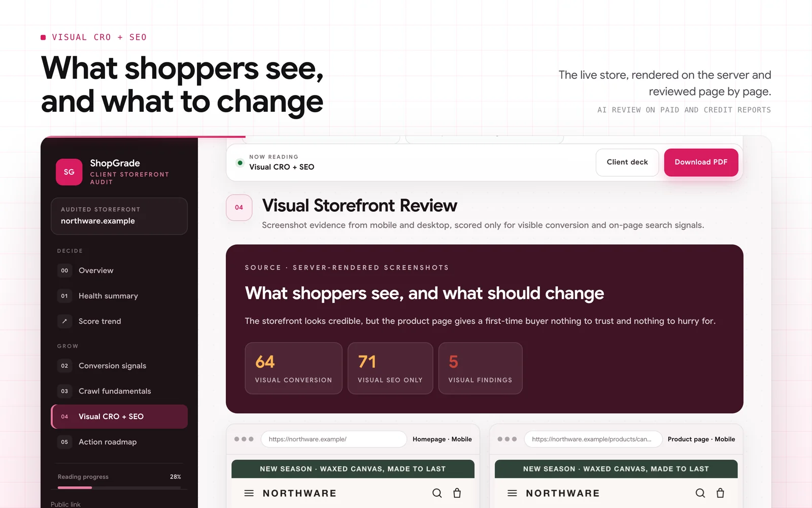This screenshot has width=812, height=508.
Task: Click search icon in Homepage mobile preview
Action: click(437, 493)
